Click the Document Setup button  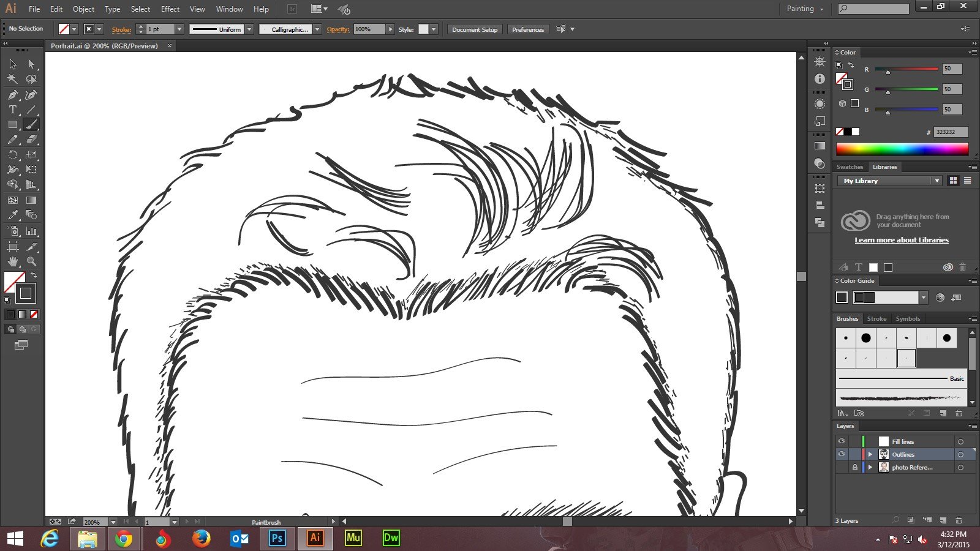click(x=475, y=29)
